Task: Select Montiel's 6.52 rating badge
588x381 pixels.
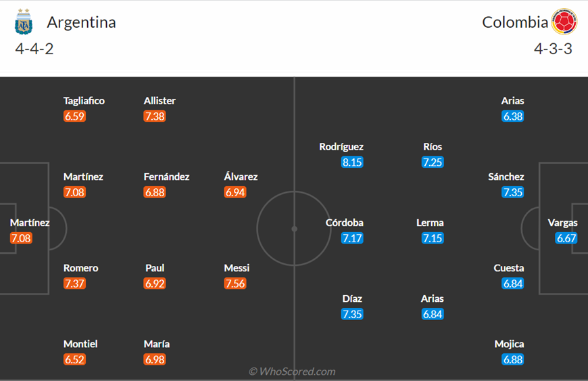Action: [x=74, y=359]
